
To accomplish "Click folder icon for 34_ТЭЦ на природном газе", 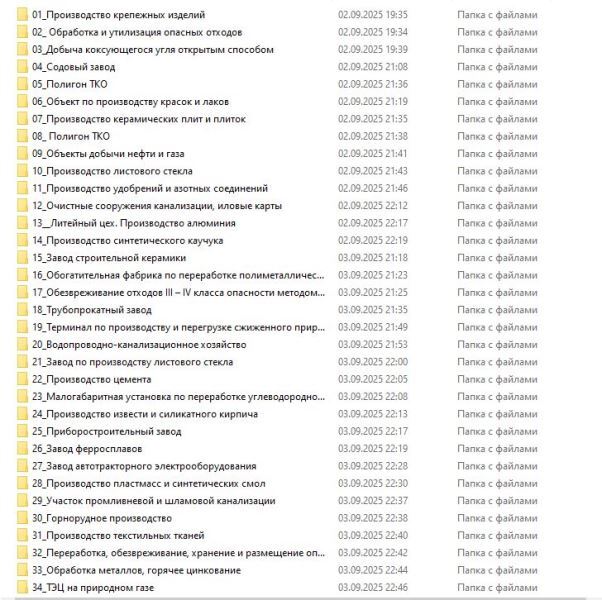I will [22, 588].
